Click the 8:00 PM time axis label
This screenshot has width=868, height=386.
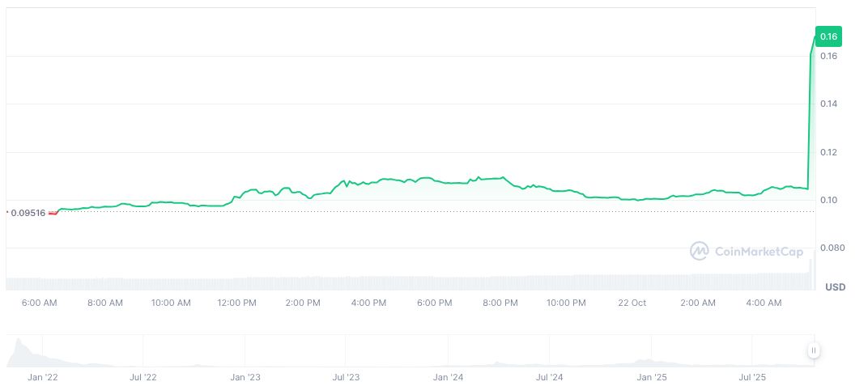(500, 303)
